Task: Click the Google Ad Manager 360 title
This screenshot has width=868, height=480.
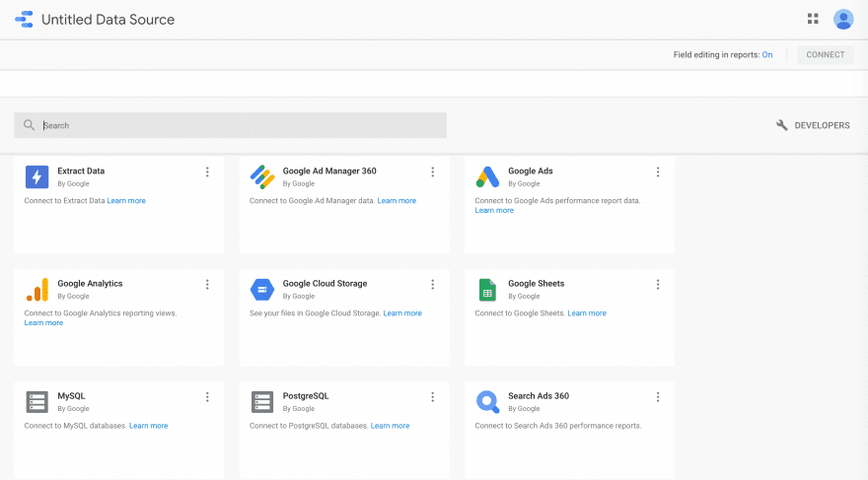Action: 329,171
